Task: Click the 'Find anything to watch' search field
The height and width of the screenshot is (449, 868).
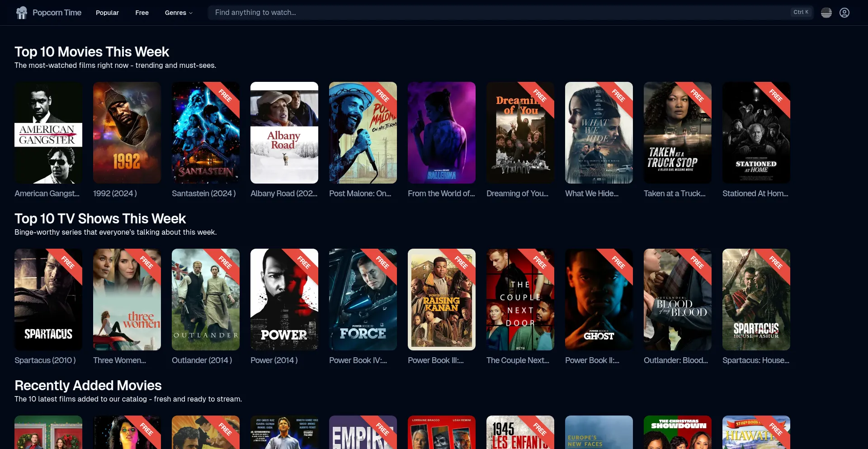Action: [407, 12]
